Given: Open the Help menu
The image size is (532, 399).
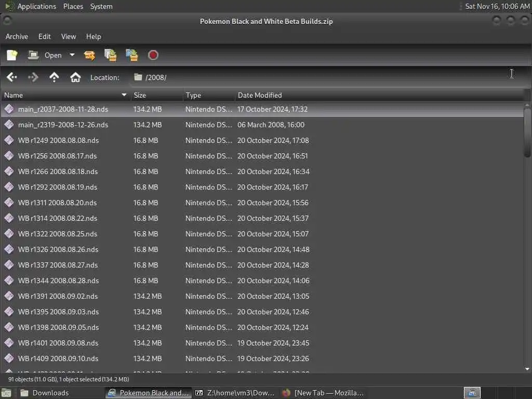Looking at the screenshot, I should [94, 36].
